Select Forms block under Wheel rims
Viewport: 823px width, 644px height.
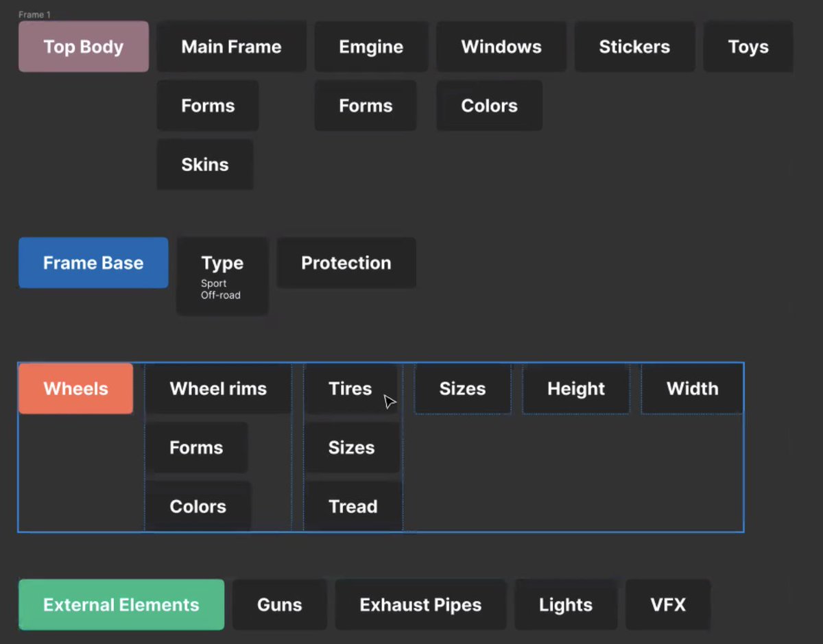tap(196, 448)
